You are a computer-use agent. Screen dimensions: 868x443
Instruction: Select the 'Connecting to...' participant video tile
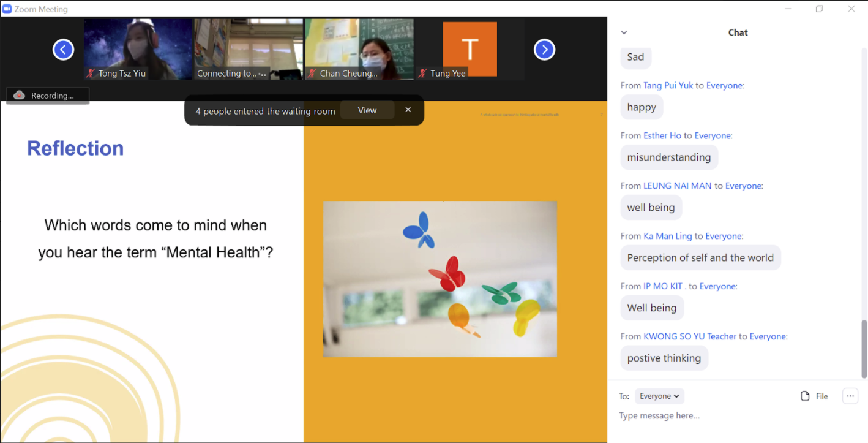[249, 49]
